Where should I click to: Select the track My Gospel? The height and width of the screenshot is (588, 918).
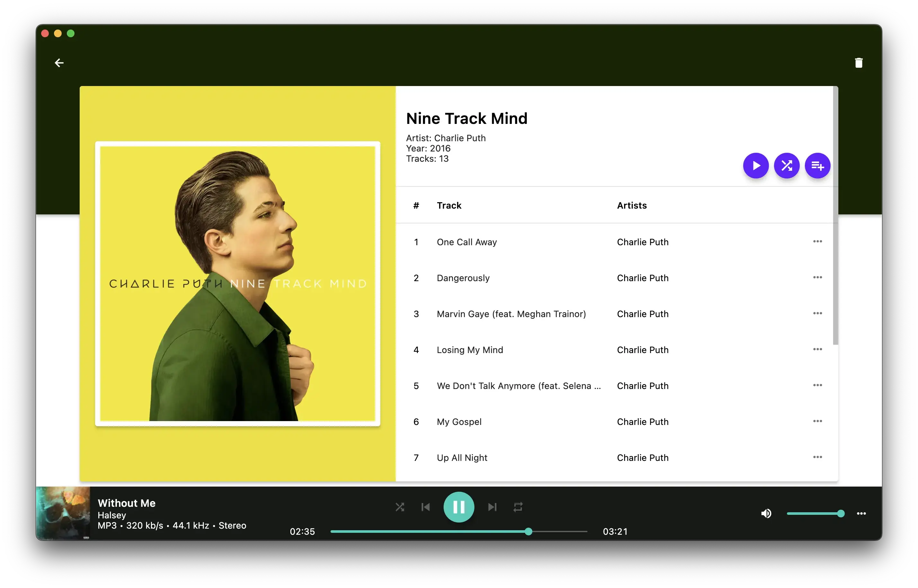459,422
